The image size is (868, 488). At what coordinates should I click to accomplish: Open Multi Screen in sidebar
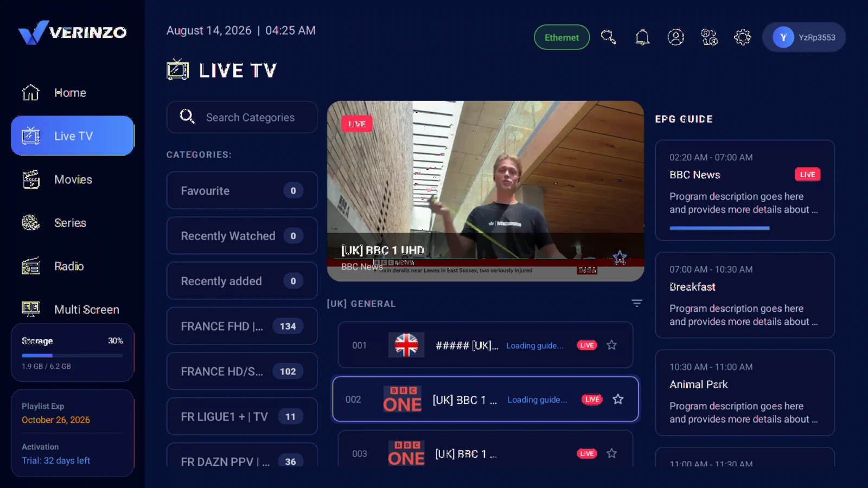tap(72, 309)
